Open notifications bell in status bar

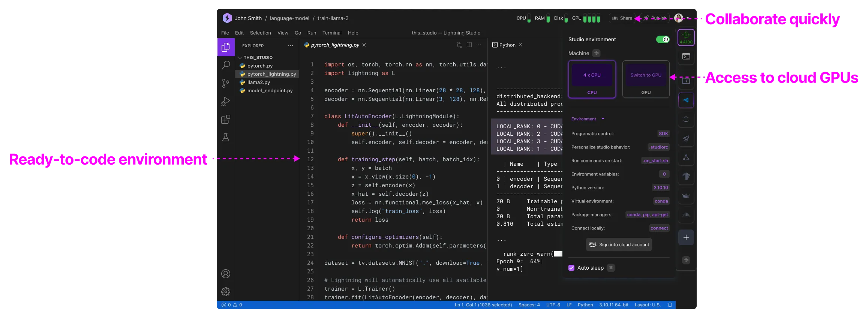670,305
